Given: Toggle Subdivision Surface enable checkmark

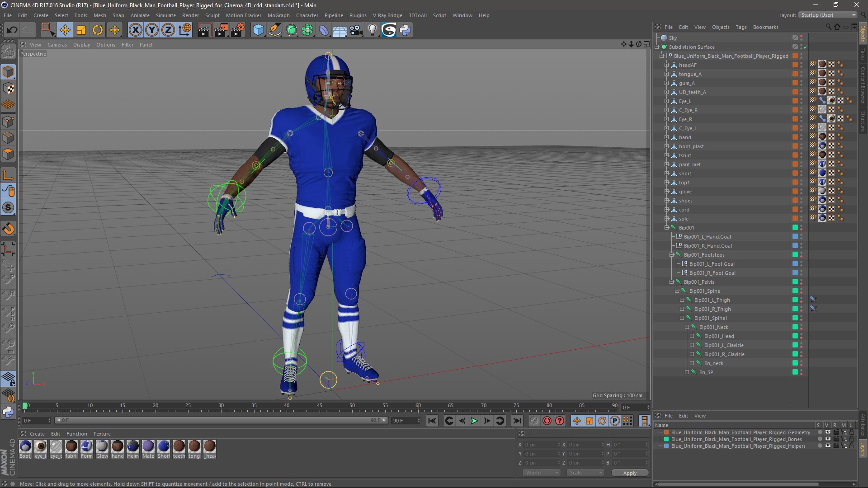Looking at the screenshot, I should [805, 47].
